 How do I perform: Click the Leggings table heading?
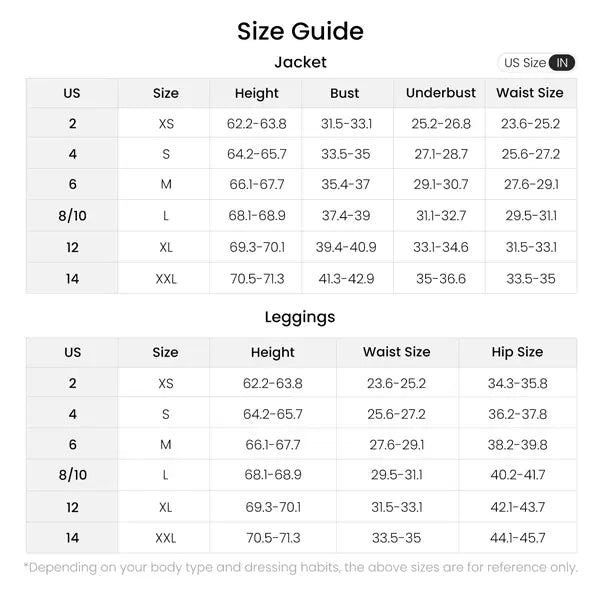click(x=300, y=317)
